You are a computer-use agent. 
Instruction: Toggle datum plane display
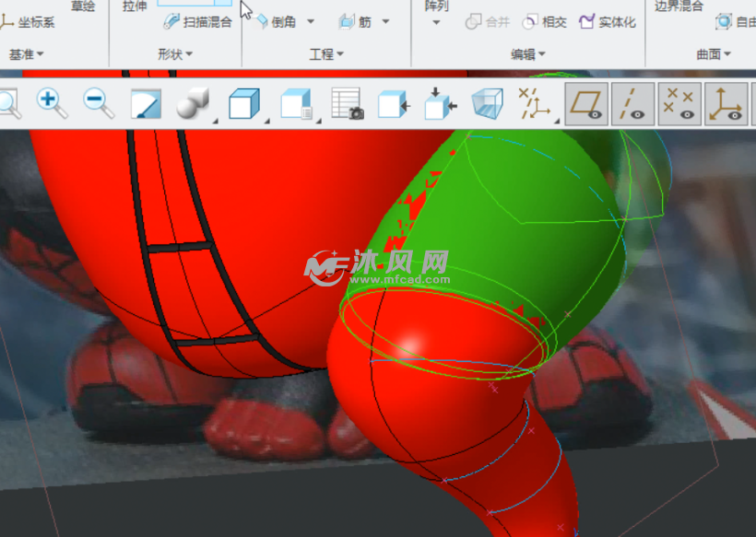tap(585, 103)
